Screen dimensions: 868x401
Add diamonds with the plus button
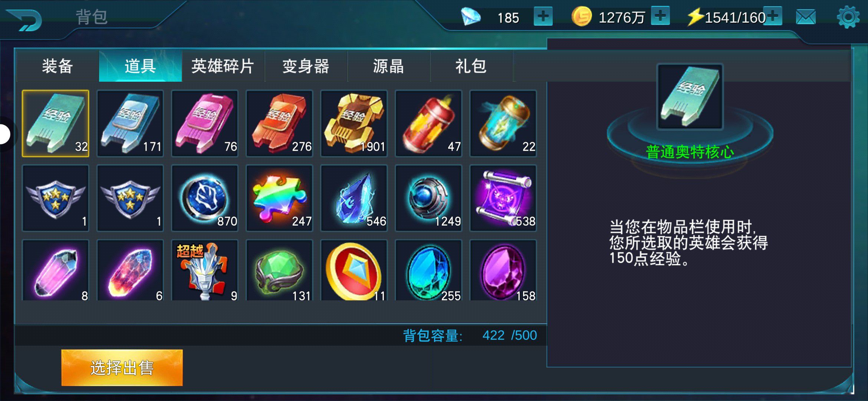pos(543,16)
